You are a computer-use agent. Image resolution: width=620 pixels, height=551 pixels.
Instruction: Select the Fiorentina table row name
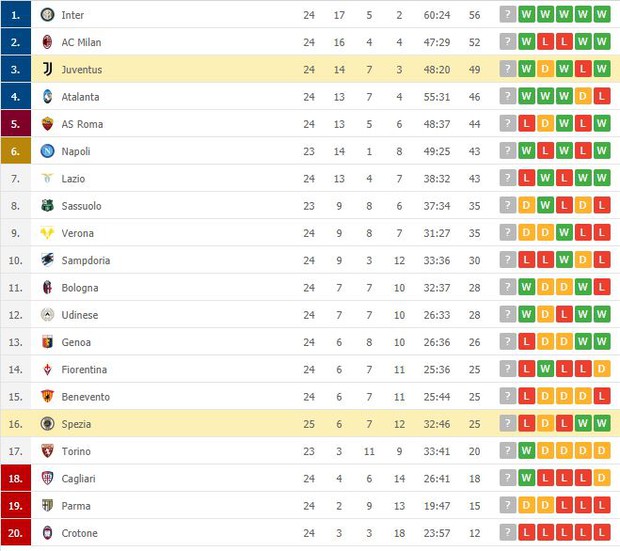click(x=84, y=370)
